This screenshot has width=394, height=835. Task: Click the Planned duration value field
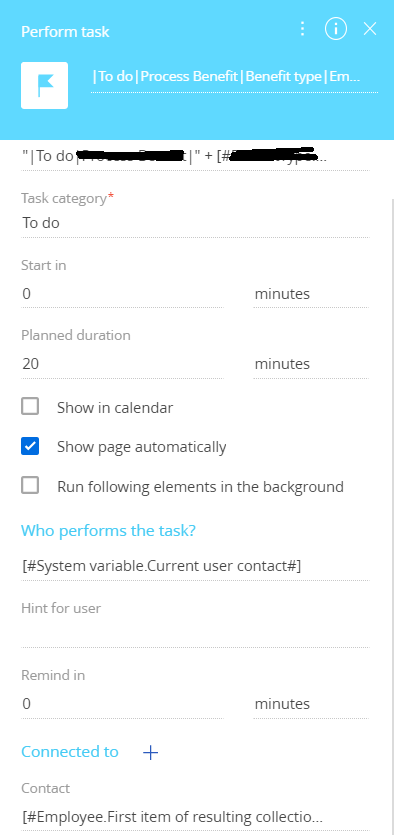pyautogui.click(x=122, y=364)
